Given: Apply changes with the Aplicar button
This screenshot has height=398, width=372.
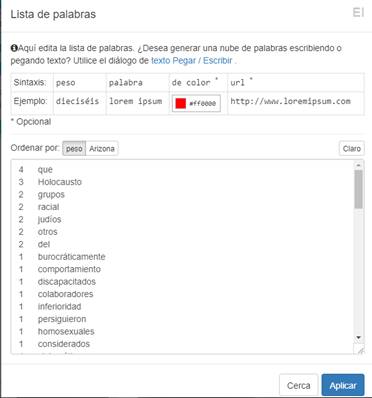Looking at the screenshot, I should (343, 385).
